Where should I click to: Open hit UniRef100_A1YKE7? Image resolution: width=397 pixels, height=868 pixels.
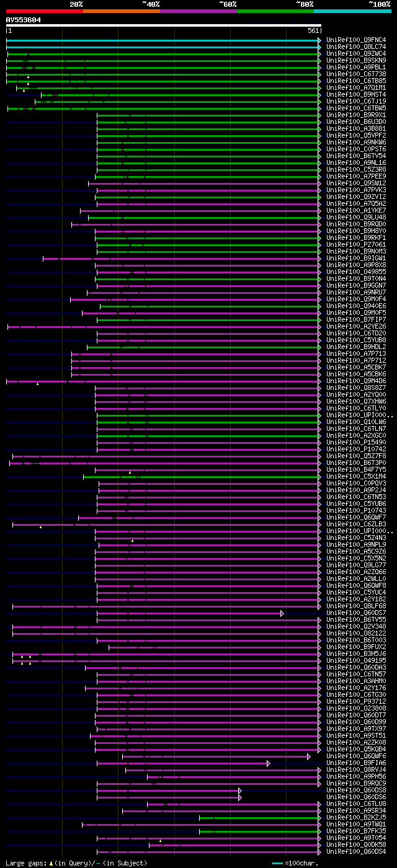[x=356, y=211]
